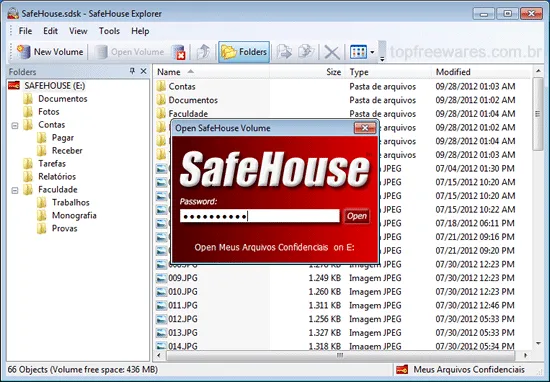Click the password field in SafeHouse dialog
The height and width of the screenshot is (382, 550).
pyautogui.click(x=260, y=216)
